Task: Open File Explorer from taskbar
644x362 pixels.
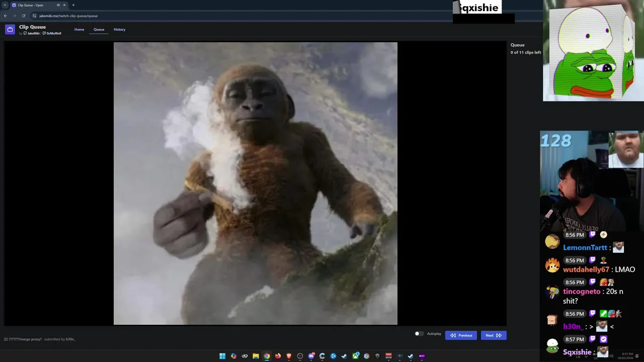Action: (x=256, y=356)
